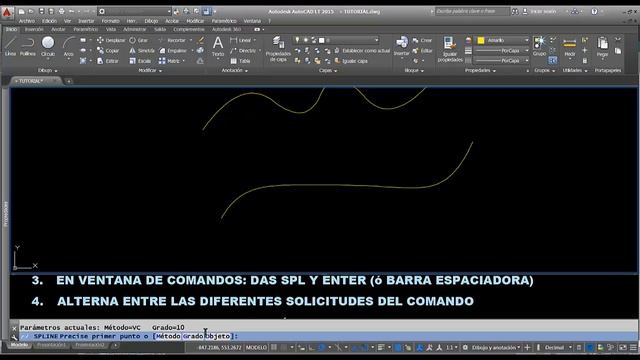Pick the Empalme fillet tool
This screenshot has height=360, width=640.
point(173,51)
